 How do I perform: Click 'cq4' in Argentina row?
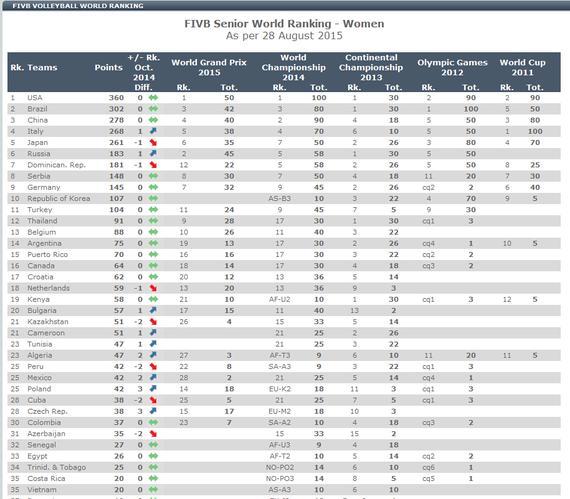pos(429,244)
